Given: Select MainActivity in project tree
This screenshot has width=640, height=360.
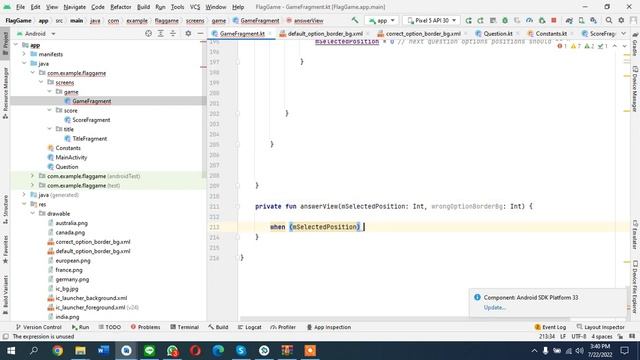Looking at the screenshot, I should click(71, 157).
